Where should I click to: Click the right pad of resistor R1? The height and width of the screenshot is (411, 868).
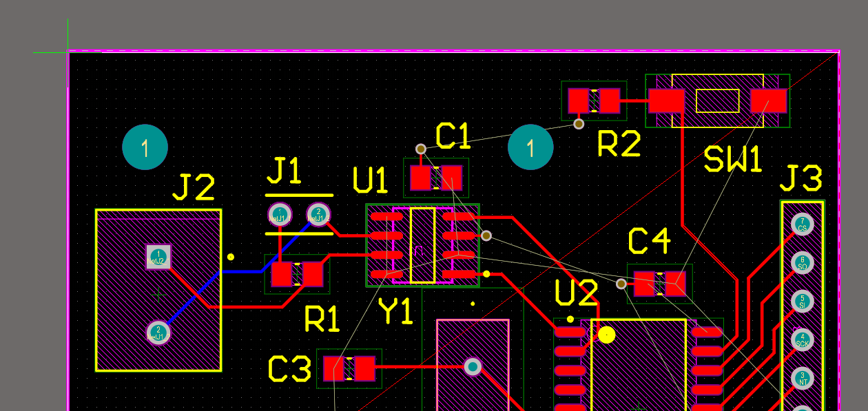tap(313, 274)
